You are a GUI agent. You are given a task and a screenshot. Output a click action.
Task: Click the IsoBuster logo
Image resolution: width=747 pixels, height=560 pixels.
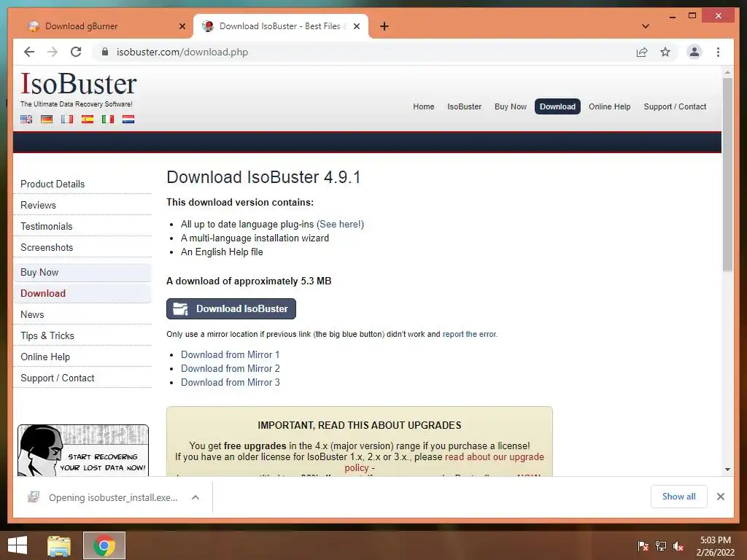tap(79, 85)
